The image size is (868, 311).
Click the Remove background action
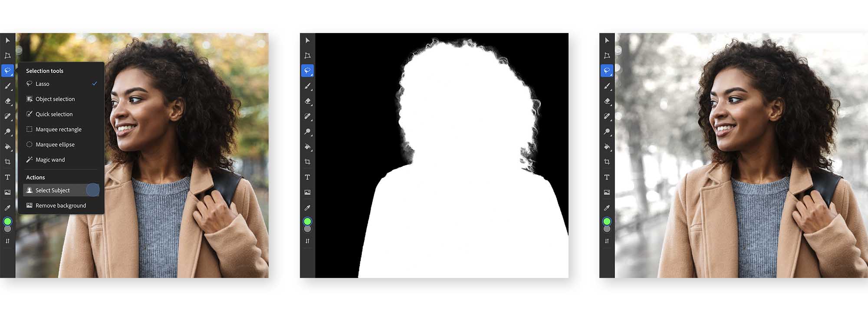61,205
